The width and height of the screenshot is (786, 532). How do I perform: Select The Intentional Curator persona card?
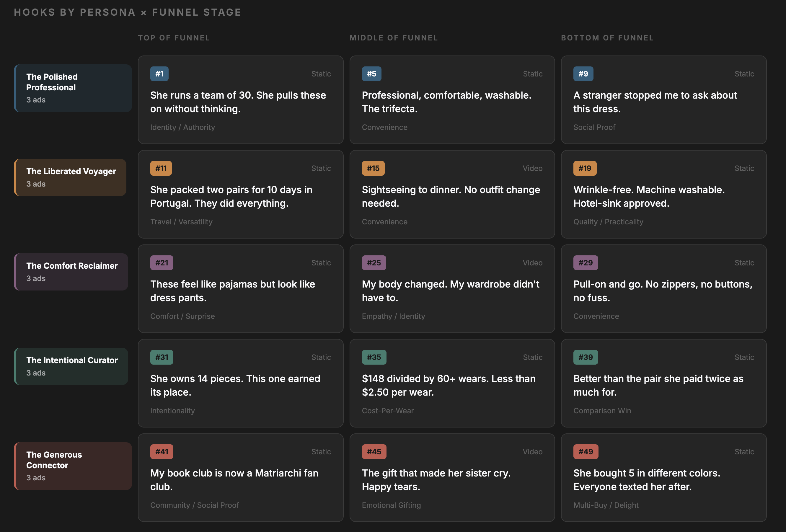pyautogui.click(x=71, y=366)
